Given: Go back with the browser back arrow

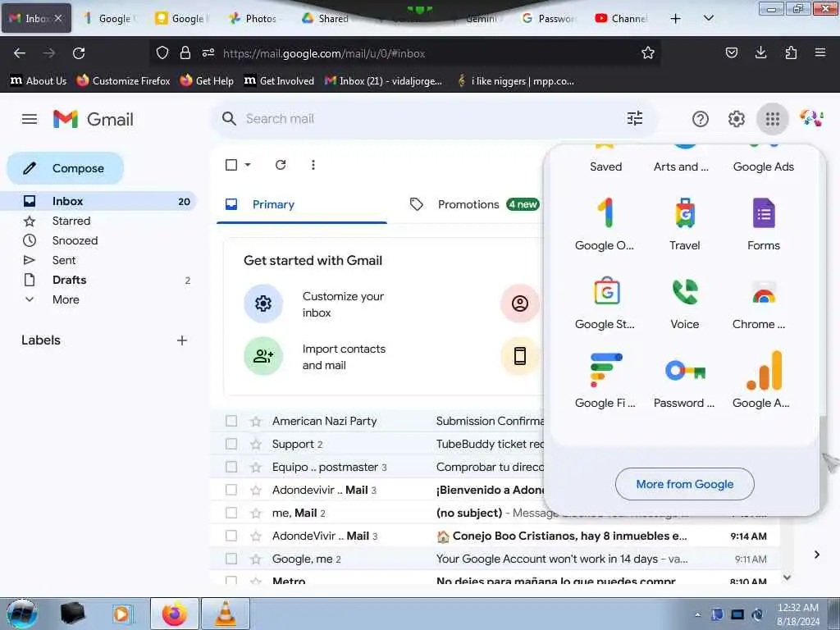Looking at the screenshot, I should tap(20, 53).
